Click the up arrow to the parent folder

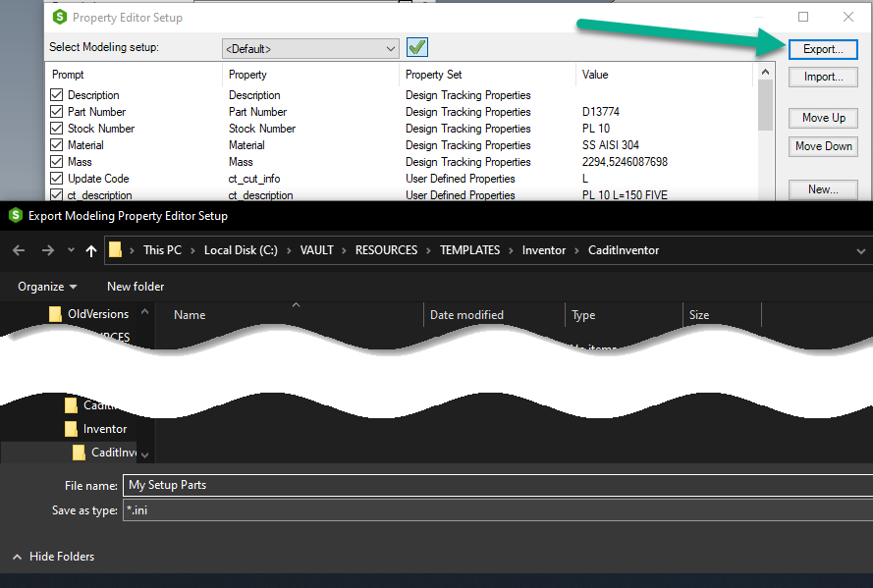(91, 251)
